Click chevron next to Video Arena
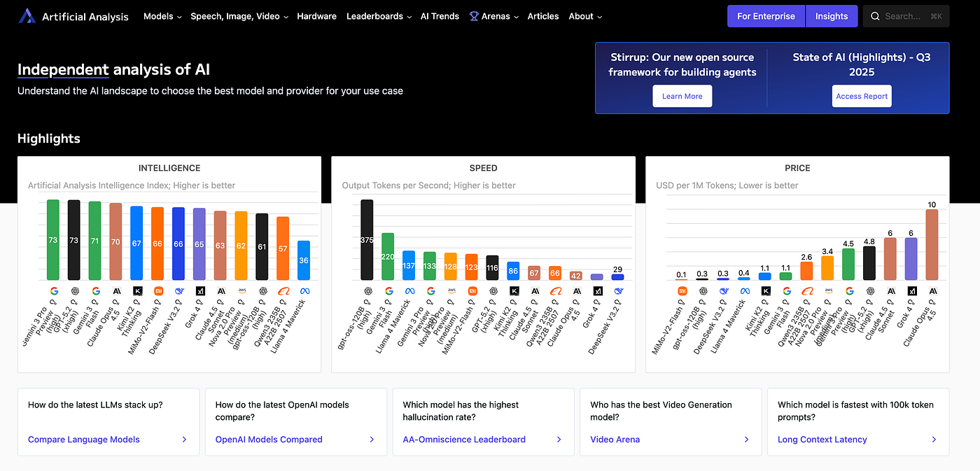This screenshot has height=471, width=980. point(747,440)
